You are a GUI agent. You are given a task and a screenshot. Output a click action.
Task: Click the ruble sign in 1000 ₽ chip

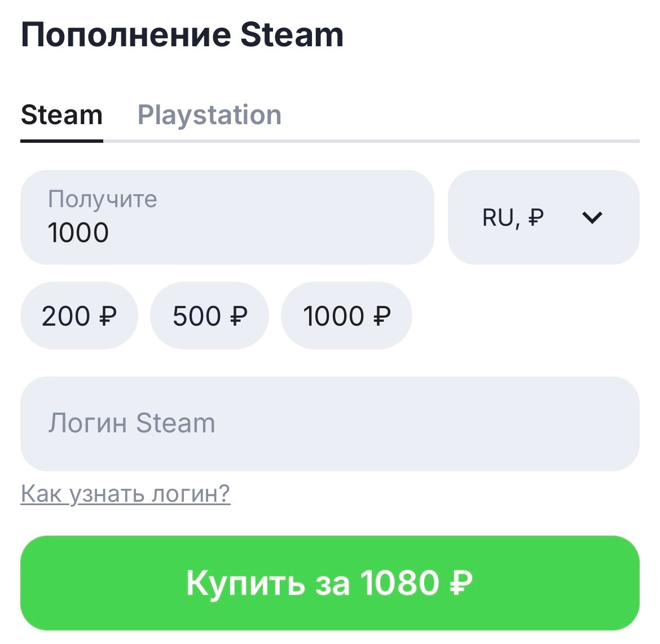tap(382, 316)
